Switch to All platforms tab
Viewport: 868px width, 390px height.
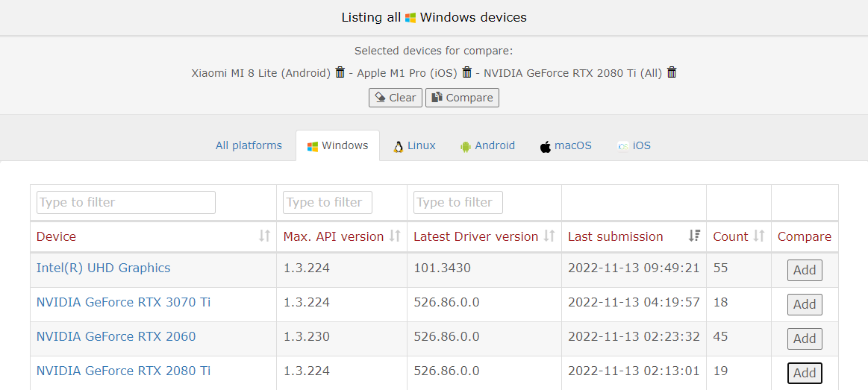pyautogui.click(x=249, y=145)
